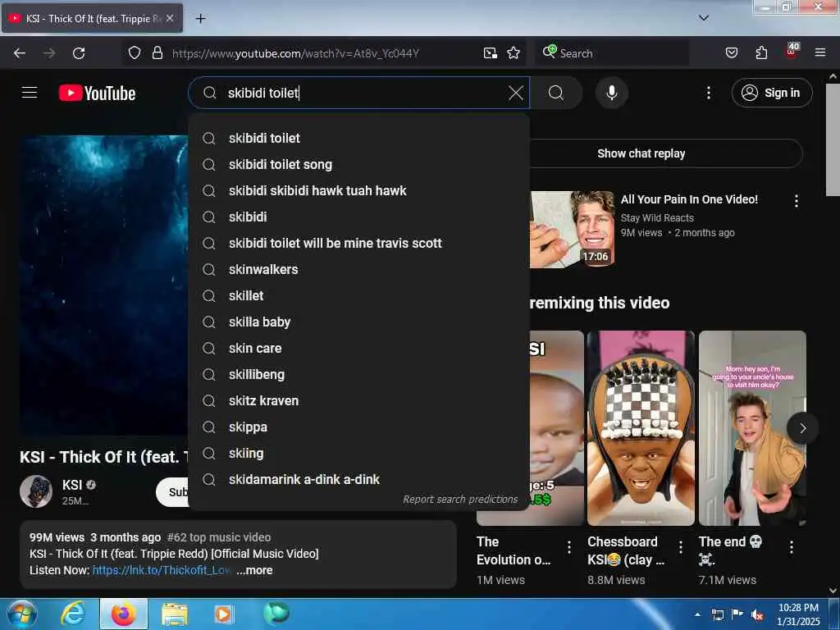Save to Pocket icon in toolbar
This screenshot has height=630, width=840.
click(x=731, y=52)
